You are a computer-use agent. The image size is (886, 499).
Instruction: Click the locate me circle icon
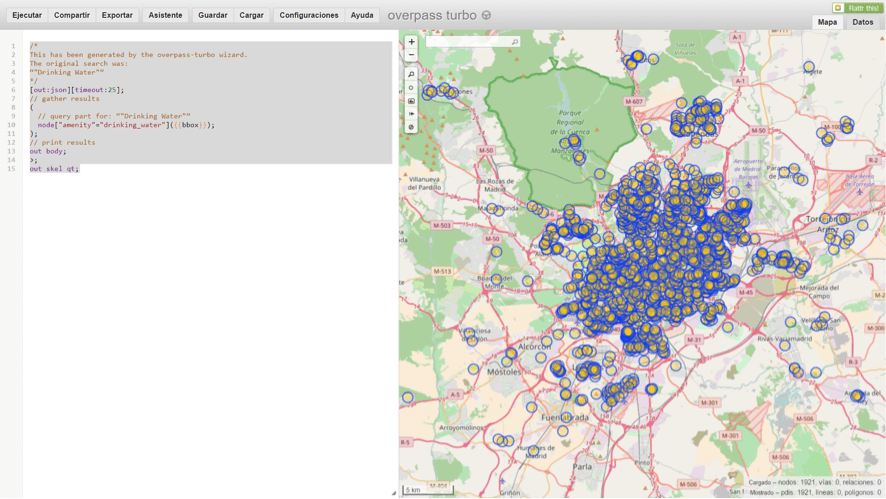(x=411, y=88)
